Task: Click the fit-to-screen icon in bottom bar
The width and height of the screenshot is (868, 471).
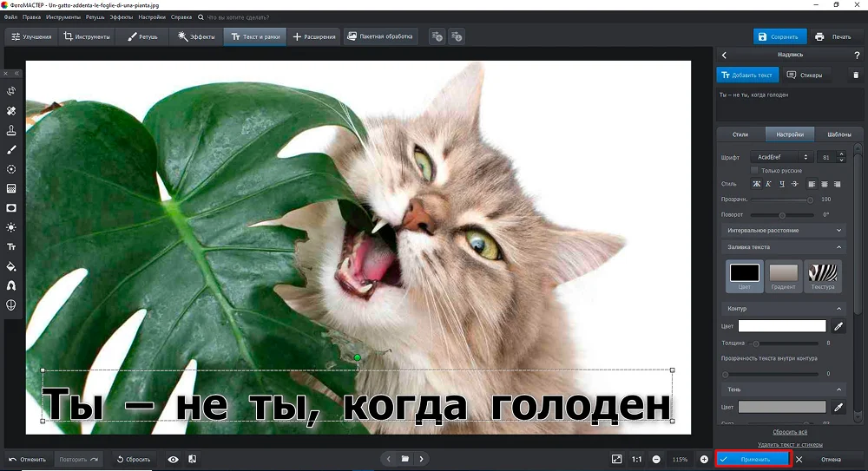Action: pos(616,460)
